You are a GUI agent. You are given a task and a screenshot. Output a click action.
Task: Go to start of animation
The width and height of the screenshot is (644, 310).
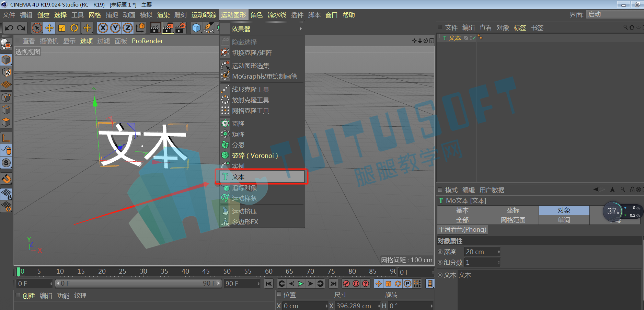pyautogui.click(x=268, y=284)
